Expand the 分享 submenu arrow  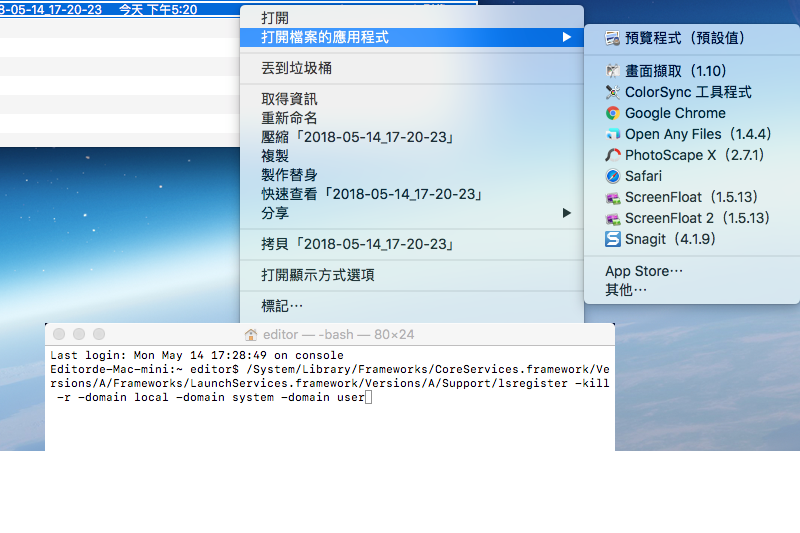coord(566,213)
